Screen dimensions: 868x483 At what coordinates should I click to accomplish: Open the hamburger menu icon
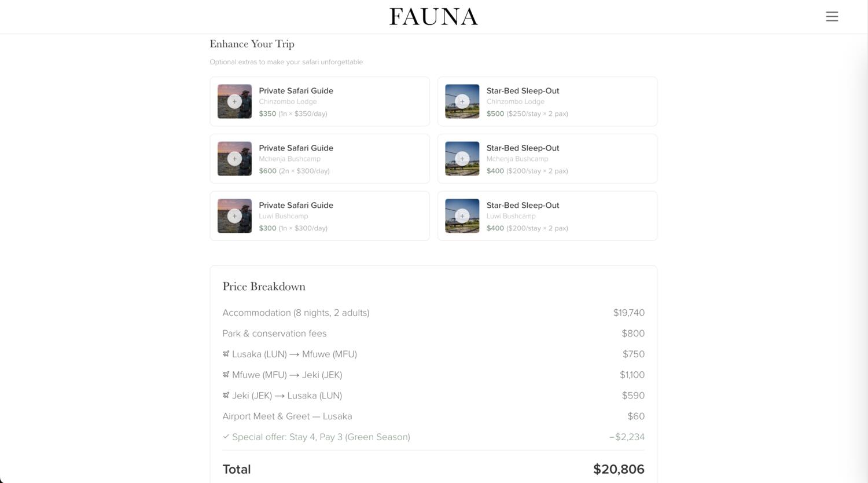tap(832, 17)
